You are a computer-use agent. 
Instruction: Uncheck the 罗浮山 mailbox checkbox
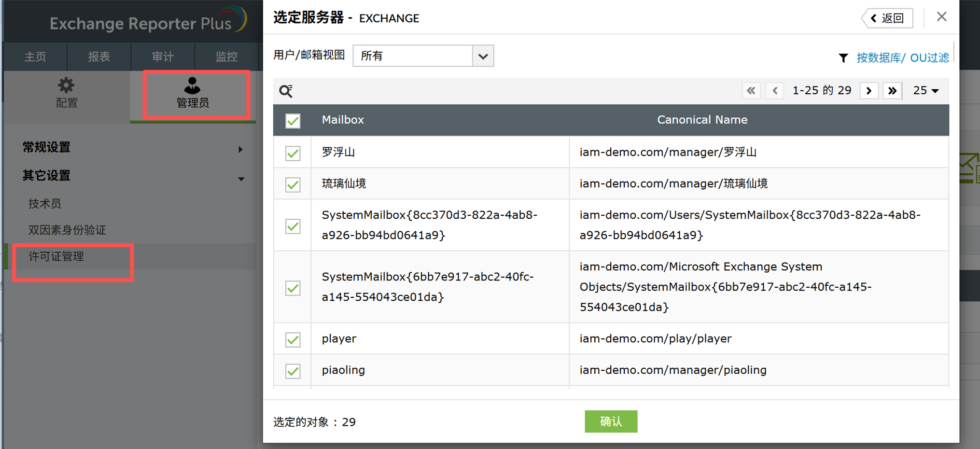tap(293, 153)
